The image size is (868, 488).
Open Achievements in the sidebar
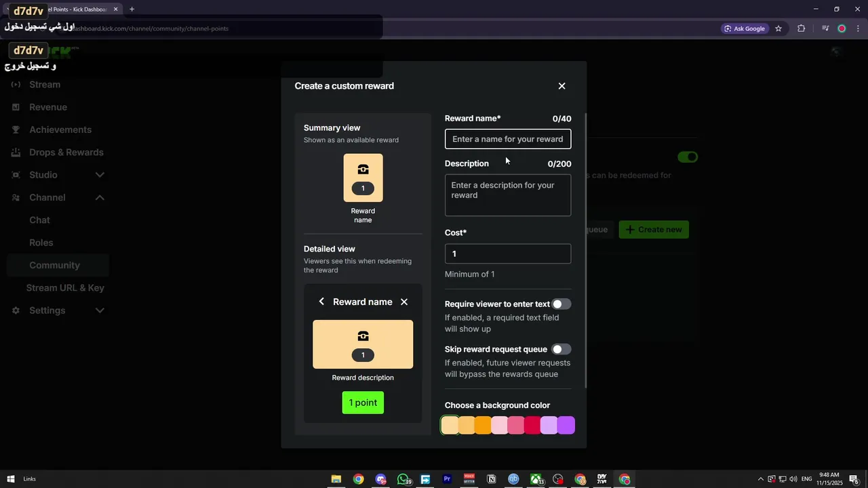pos(60,129)
